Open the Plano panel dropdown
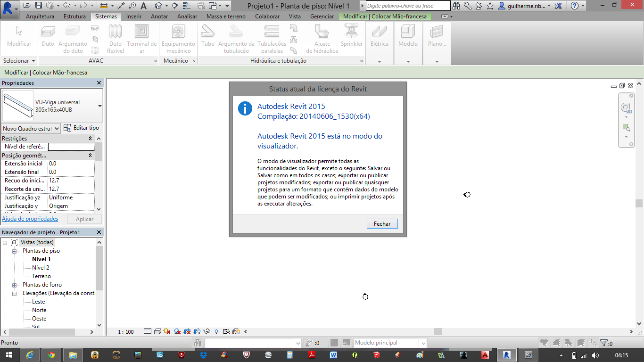This screenshot has width=644, height=362. (437, 61)
